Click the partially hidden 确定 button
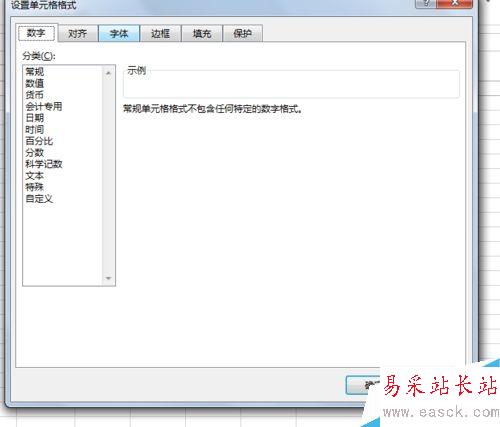The height and width of the screenshot is (427, 500). coord(363,385)
